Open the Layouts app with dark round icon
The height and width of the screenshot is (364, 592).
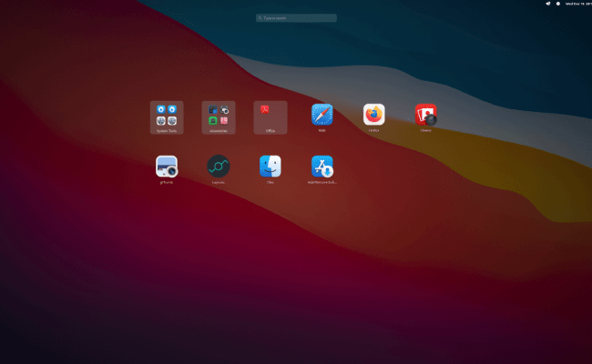coord(219,167)
